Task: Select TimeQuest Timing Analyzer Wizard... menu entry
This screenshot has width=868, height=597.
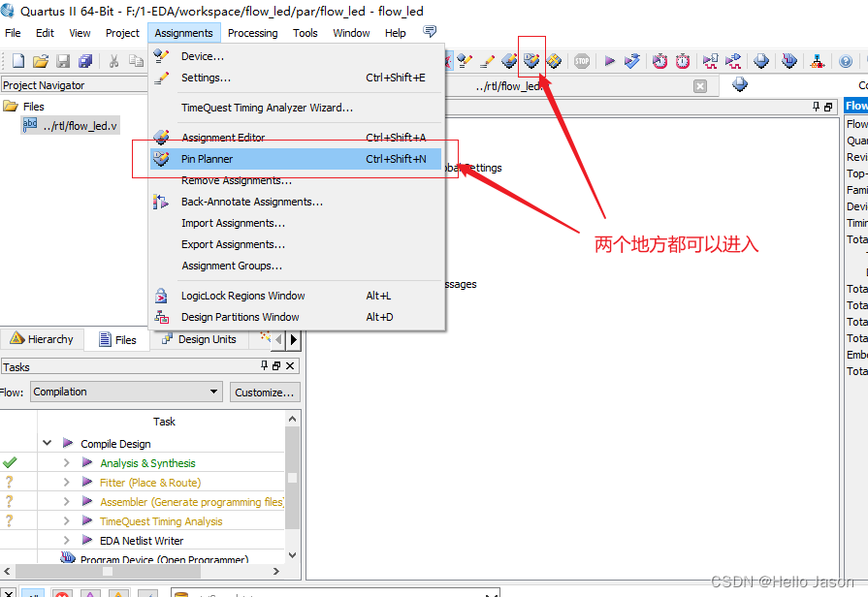Action: tap(296, 108)
